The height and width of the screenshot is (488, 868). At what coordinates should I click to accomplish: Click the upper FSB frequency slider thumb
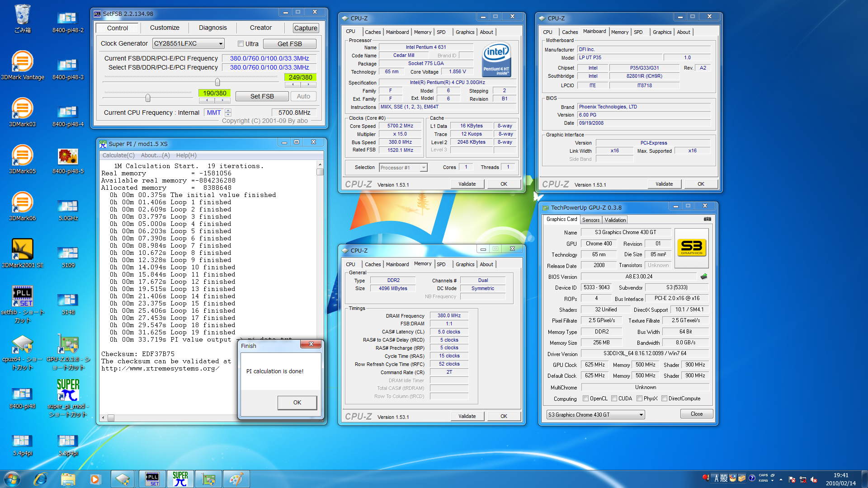point(217,82)
